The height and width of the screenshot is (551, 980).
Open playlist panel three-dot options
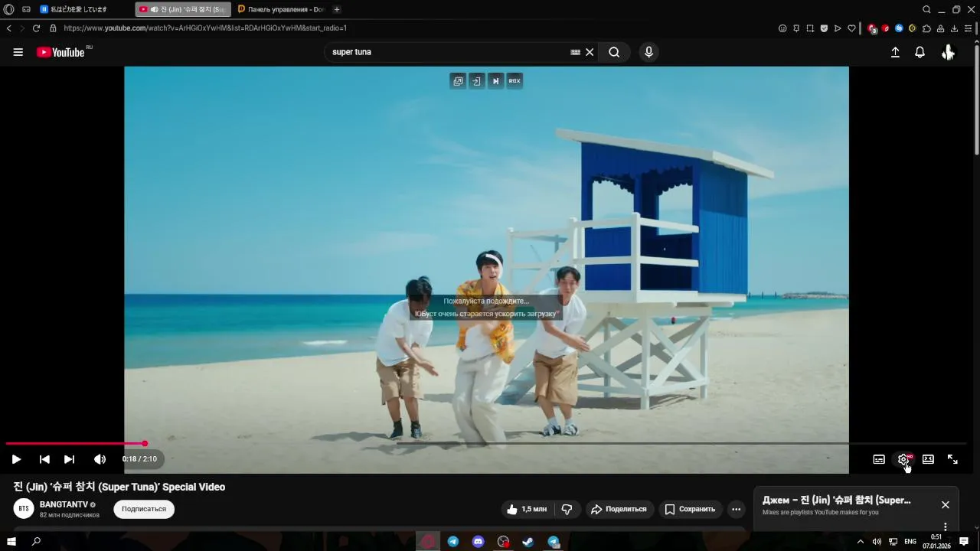pyautogui.click(x=946, y=527)
